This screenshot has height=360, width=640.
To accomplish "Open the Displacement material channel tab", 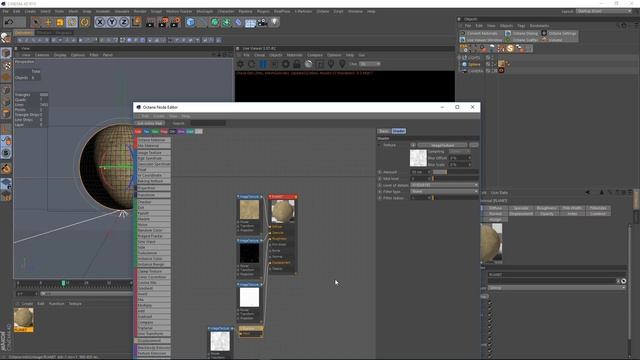I will coord(521,214).
